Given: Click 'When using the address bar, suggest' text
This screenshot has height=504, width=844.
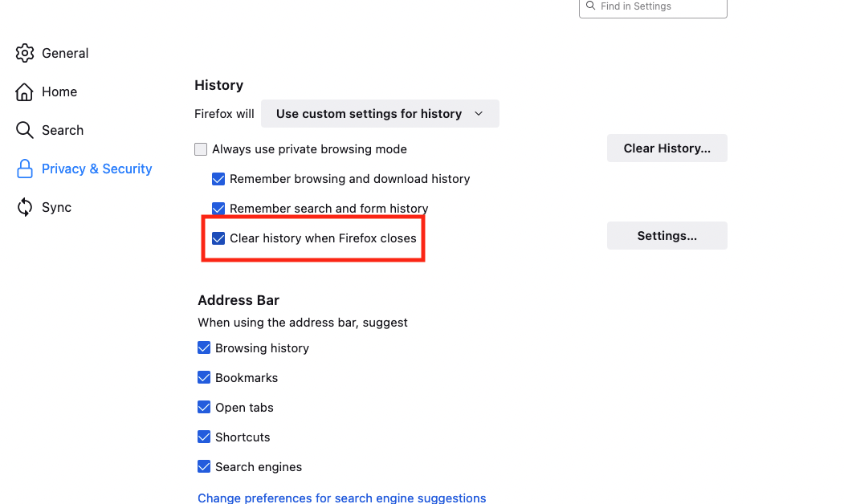Looking at the screenshot, I should (303, 323).
